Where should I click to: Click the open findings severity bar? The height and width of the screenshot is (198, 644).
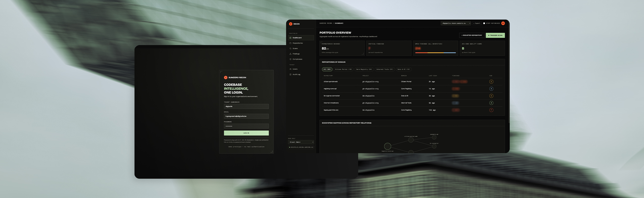[x=435, y=53]
